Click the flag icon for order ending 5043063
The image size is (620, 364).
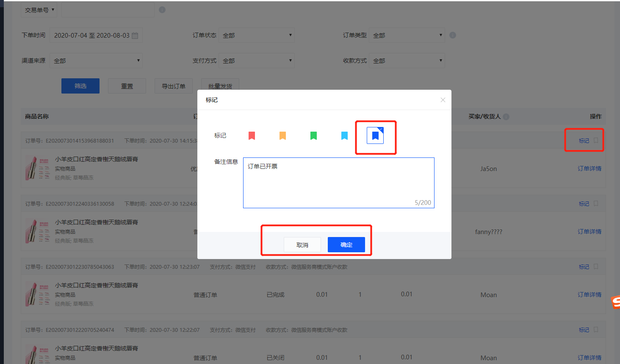coord(596,266)
